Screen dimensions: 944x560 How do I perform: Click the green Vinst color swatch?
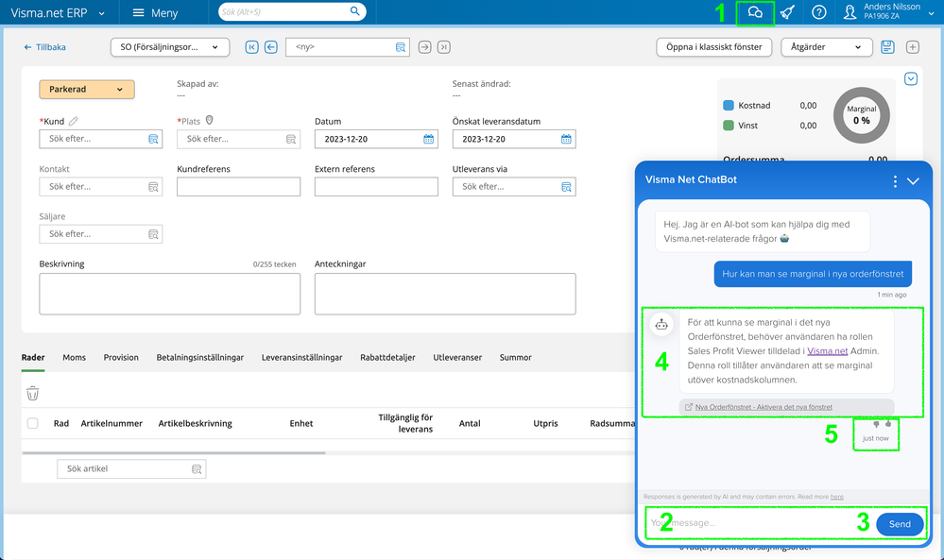coord(729,125)
